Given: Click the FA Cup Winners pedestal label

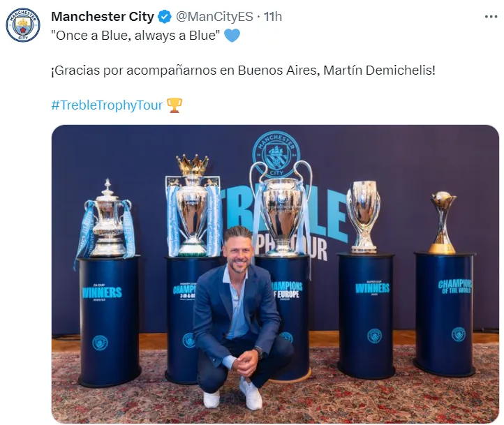Looking at the screenshot, I should pyautogui.click(x=102, y=292).
